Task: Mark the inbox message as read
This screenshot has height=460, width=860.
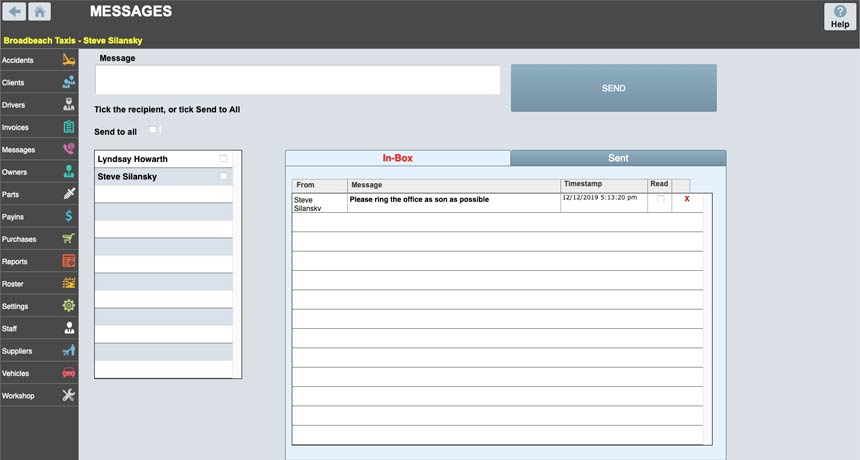Action: 660,200
